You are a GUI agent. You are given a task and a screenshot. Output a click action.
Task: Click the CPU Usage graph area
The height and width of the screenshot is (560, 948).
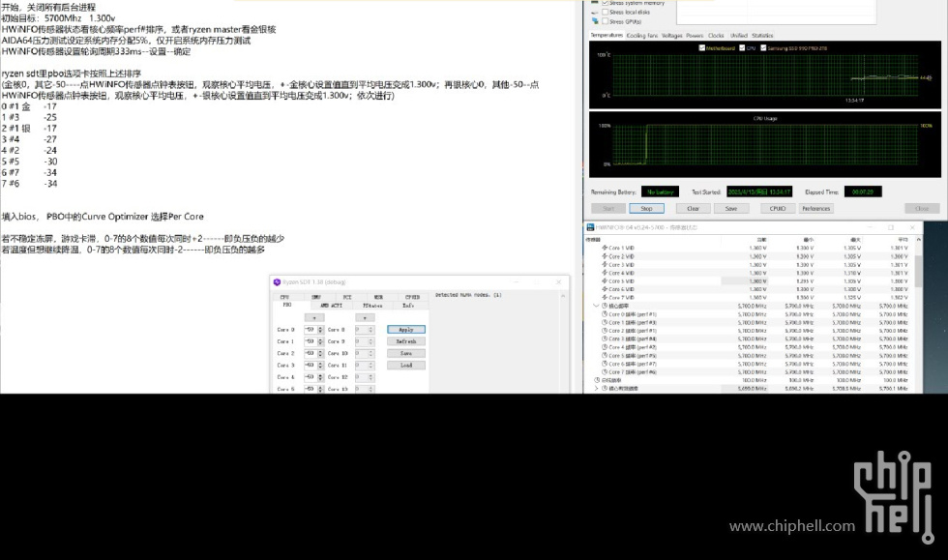coord(765,144)
